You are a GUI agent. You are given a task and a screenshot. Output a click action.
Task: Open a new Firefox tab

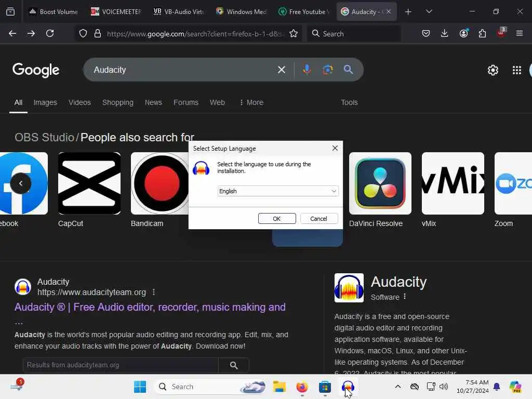coord(408,12)
